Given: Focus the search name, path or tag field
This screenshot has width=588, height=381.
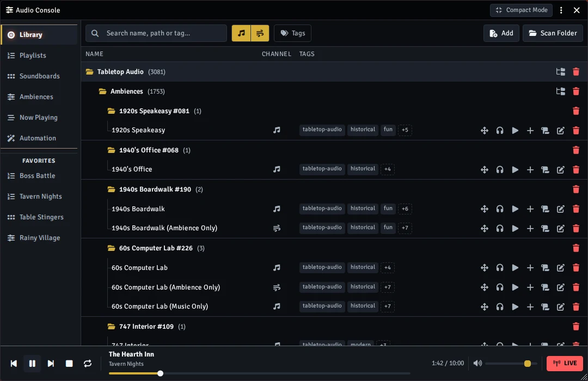Looking at the screenshot, I should point(156,33).
